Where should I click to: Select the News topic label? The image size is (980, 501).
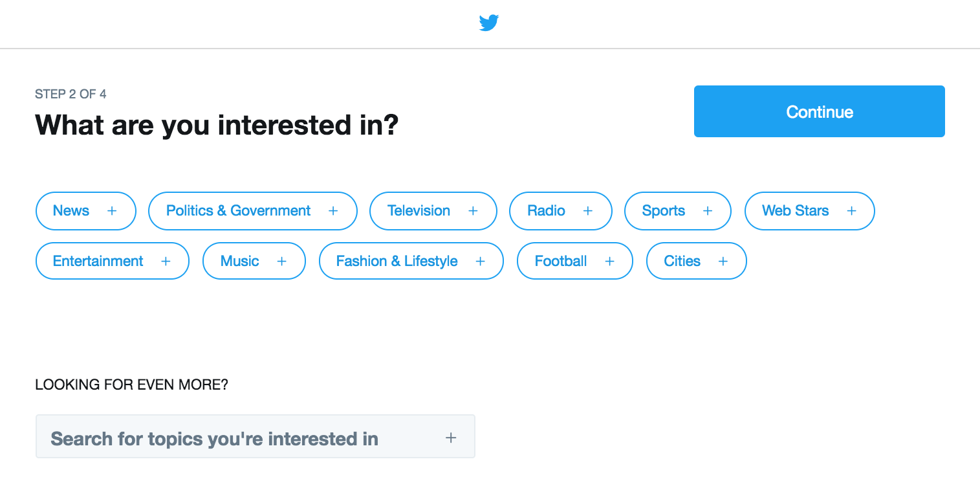click(71, 211)
